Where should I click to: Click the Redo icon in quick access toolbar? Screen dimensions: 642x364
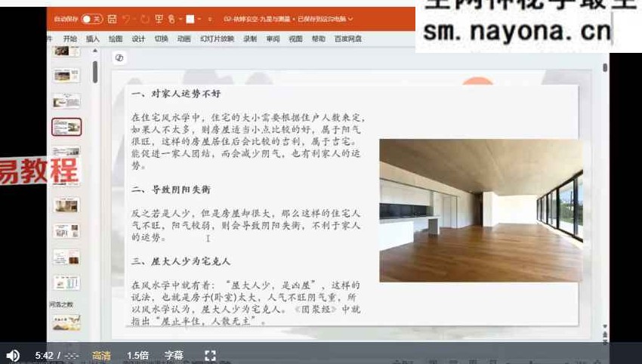click(144, 19)
